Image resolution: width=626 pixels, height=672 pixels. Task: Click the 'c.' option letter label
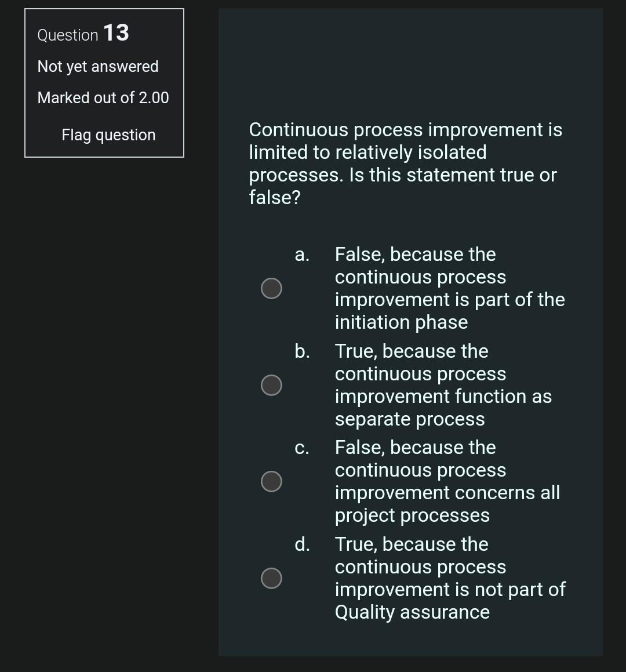coord(301,448)
